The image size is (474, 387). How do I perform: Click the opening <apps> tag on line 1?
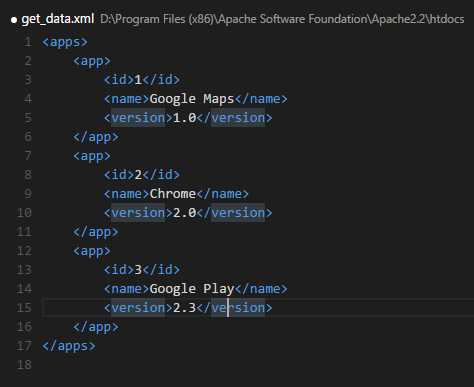tap(65, 42)
